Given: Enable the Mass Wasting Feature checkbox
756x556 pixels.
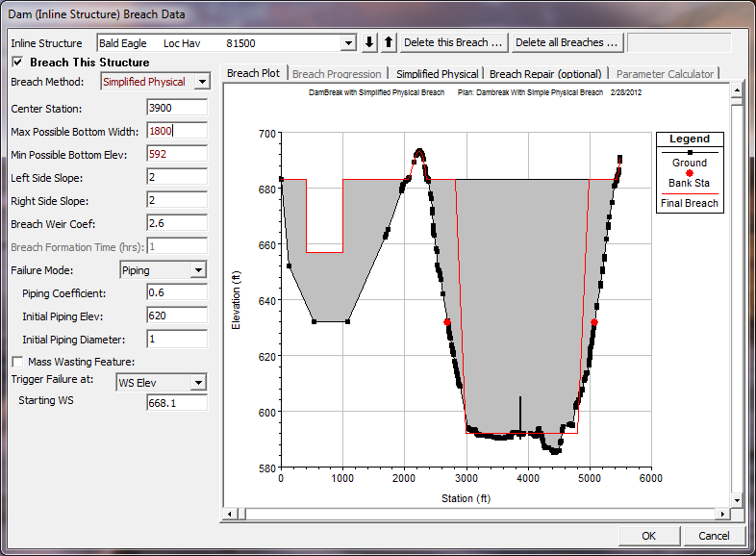Looking at the screenshot, I should point(17,362).
